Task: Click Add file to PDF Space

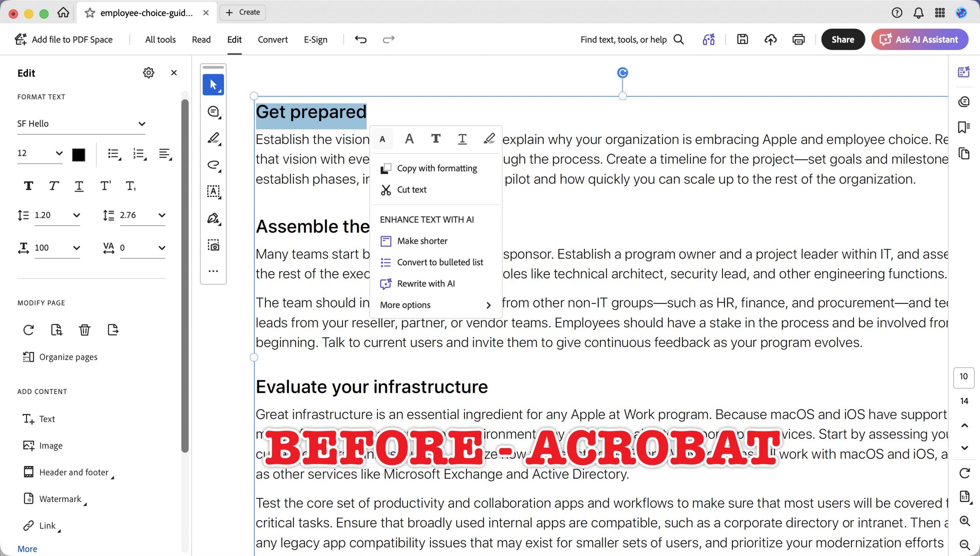Action: 64,39
